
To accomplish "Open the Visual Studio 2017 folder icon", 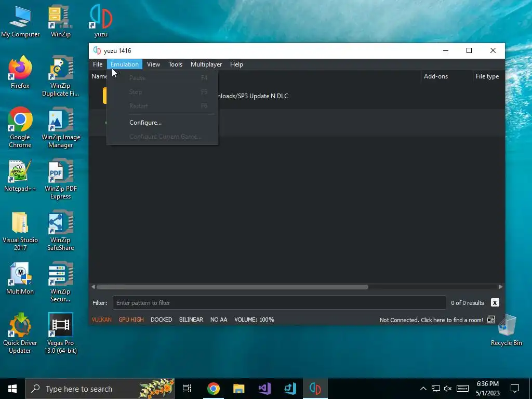I will [x=20, y=231].
